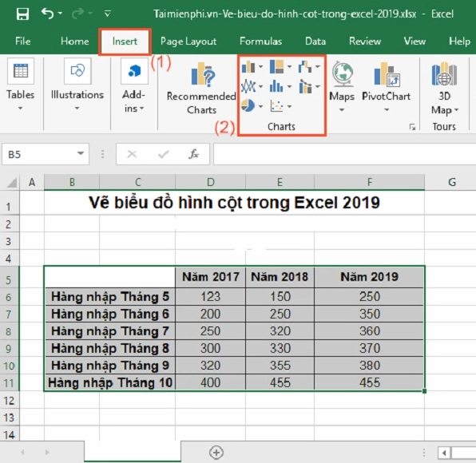
Task: Insert a Scatter or Bubble chart
Action: point(276,106)
